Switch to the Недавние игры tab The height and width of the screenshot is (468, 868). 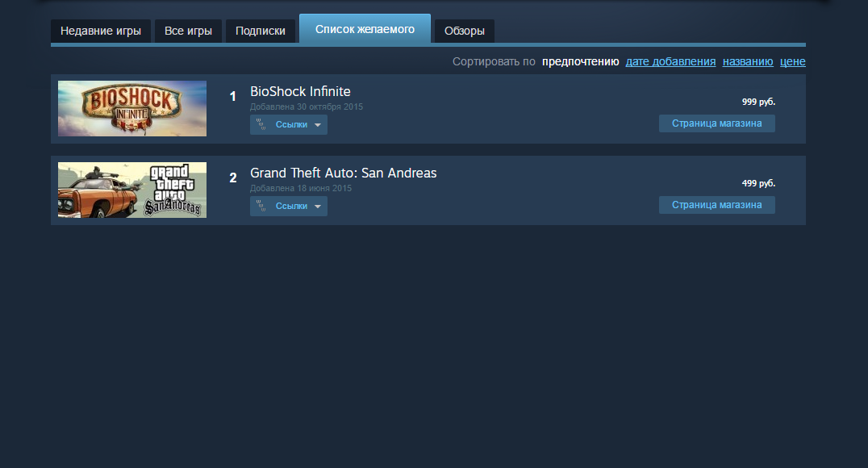[101, 31]
